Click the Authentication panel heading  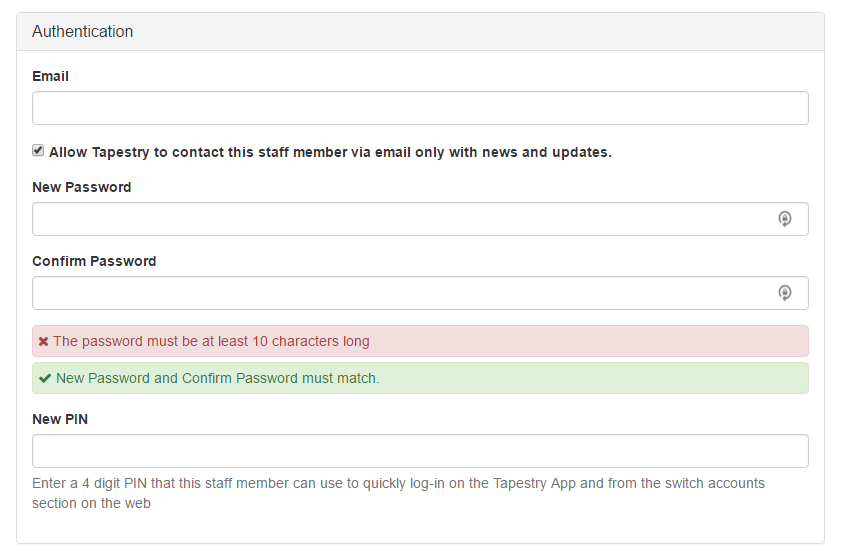click(x=83, y=32)
